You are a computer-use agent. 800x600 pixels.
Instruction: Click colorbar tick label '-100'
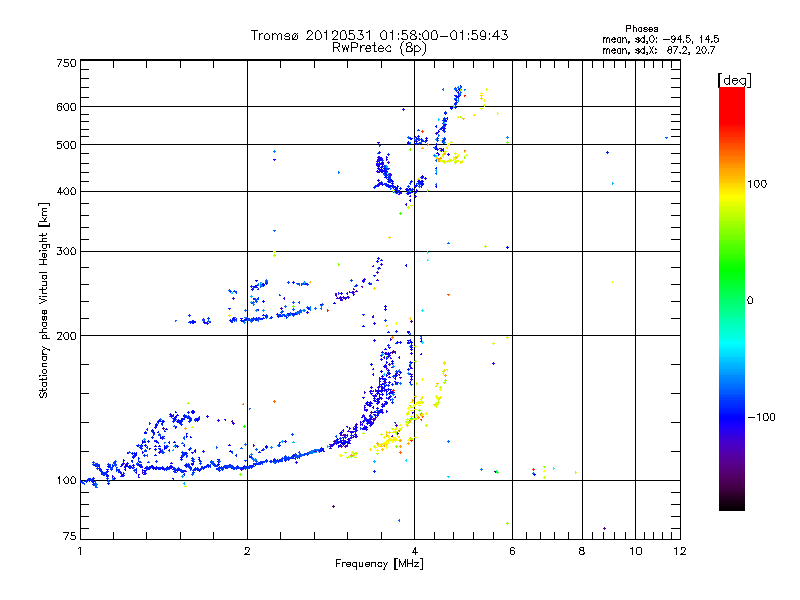point(762,417)
